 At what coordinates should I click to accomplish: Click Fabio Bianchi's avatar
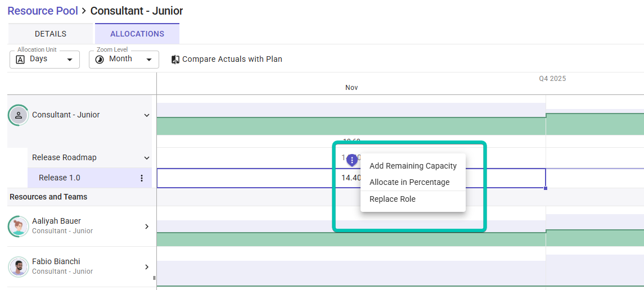coord(19,267)
